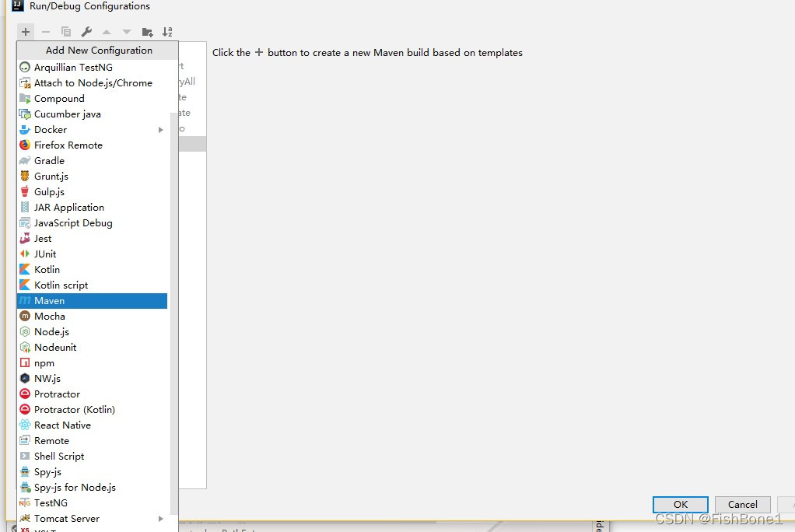This screenshot has height=532, width=795.
Task: Select Node.js configuration type
Action: tap(93, 331)
